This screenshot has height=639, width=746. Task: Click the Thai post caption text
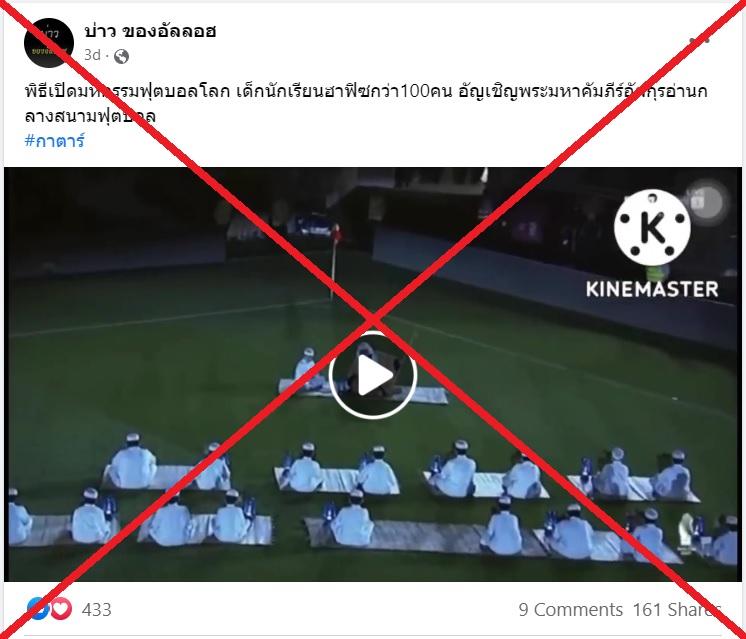coord(366,103)
